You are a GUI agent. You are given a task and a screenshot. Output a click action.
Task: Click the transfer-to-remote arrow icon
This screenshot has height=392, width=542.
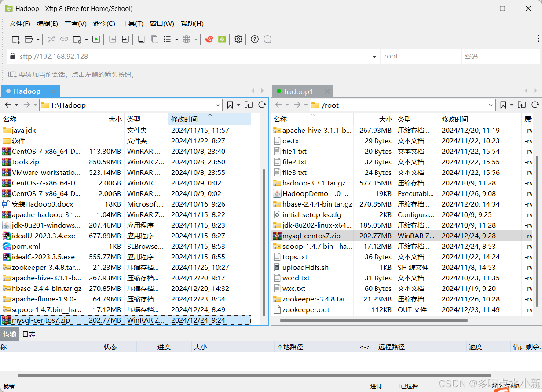pyautogui.click(x=125, y=39)
